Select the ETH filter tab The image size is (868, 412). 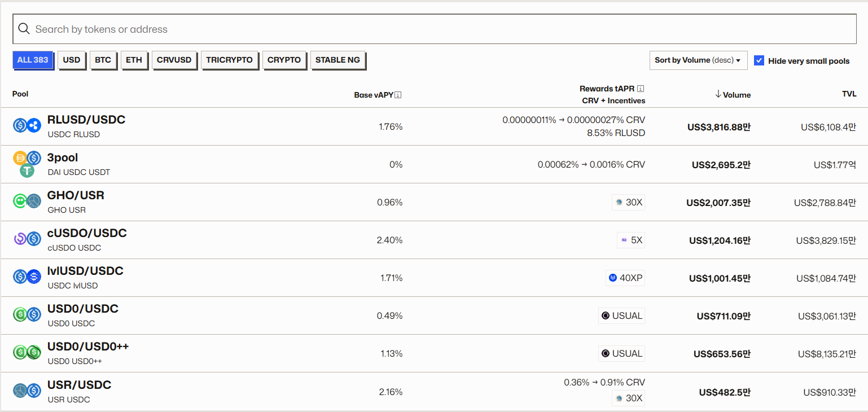point(134,60)
